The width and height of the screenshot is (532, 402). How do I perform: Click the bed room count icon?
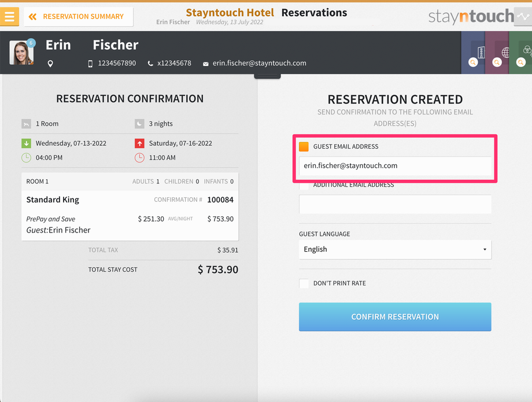26,124
